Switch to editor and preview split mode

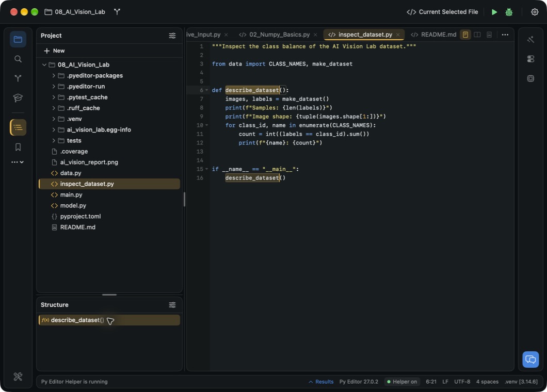pyautogui.click(x=477, y=35)
